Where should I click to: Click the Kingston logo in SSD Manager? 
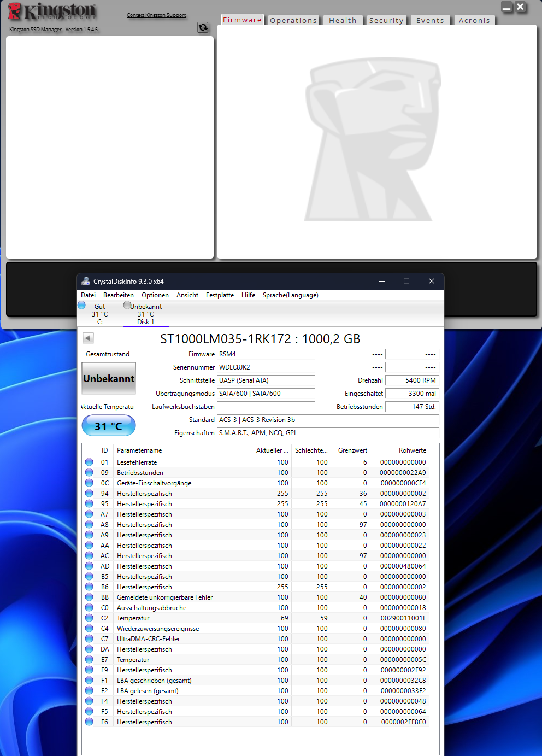(52, 11)
